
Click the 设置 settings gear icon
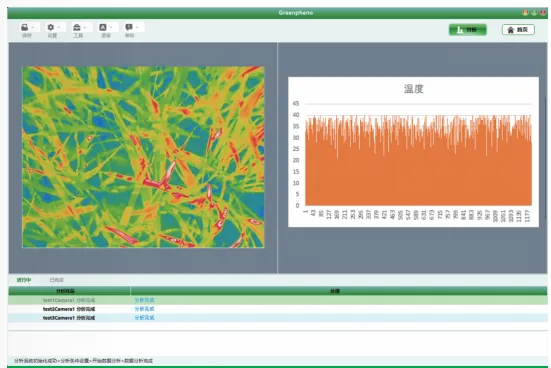(51, 27)
